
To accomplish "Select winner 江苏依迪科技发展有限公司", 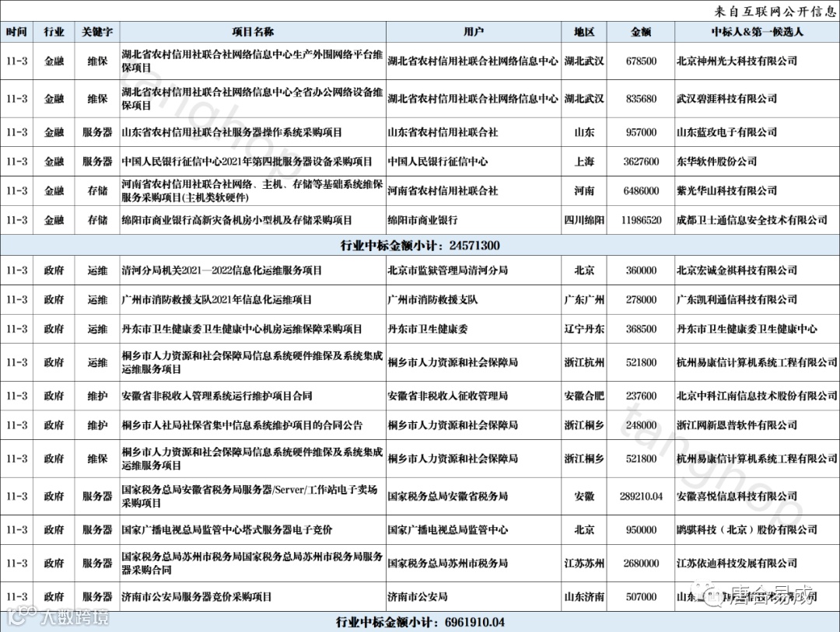I will tap(737, 564).
